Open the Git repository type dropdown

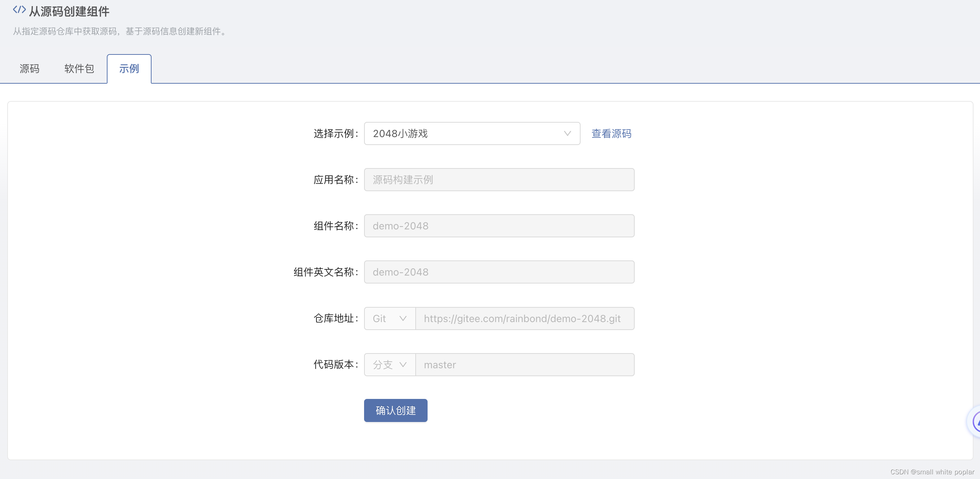point(390,318)
